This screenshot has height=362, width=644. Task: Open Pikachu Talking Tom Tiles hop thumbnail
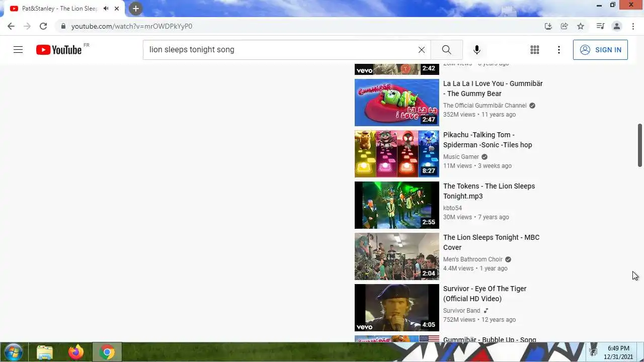click(396, 154)
